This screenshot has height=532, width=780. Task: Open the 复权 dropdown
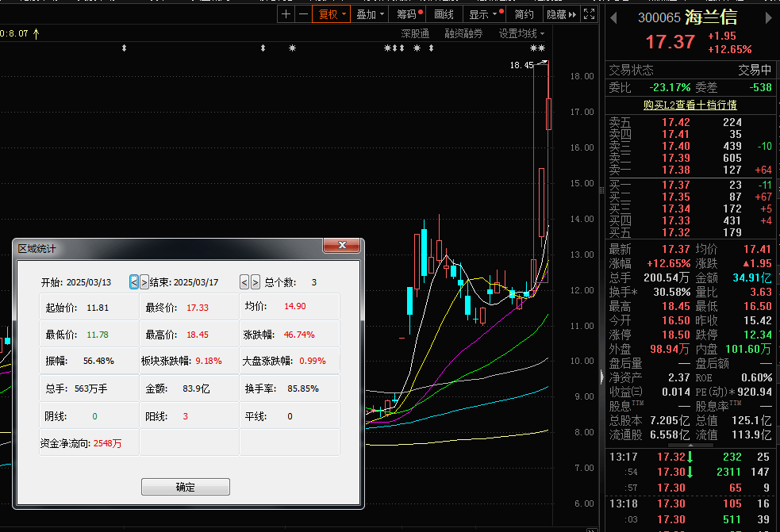[x=332, y=14]
